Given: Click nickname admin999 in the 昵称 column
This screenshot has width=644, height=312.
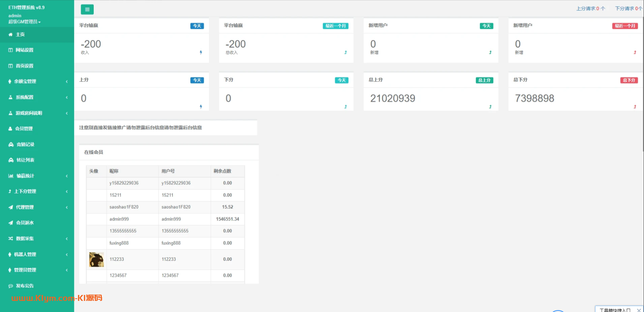Looking at the screenshot, I should coord(119,219).
